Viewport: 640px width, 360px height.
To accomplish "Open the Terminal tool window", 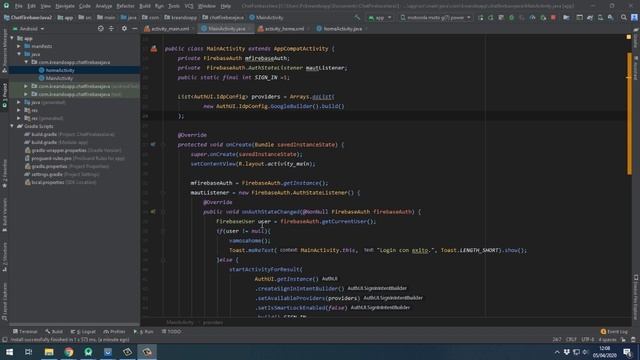I will click(25, 331).
